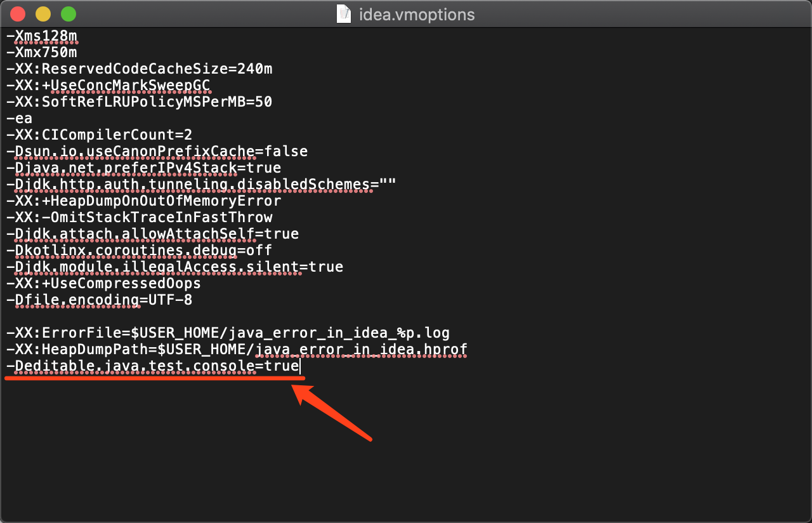
Task: Minimize the window using the yellow button
Action: coord(43,13)
